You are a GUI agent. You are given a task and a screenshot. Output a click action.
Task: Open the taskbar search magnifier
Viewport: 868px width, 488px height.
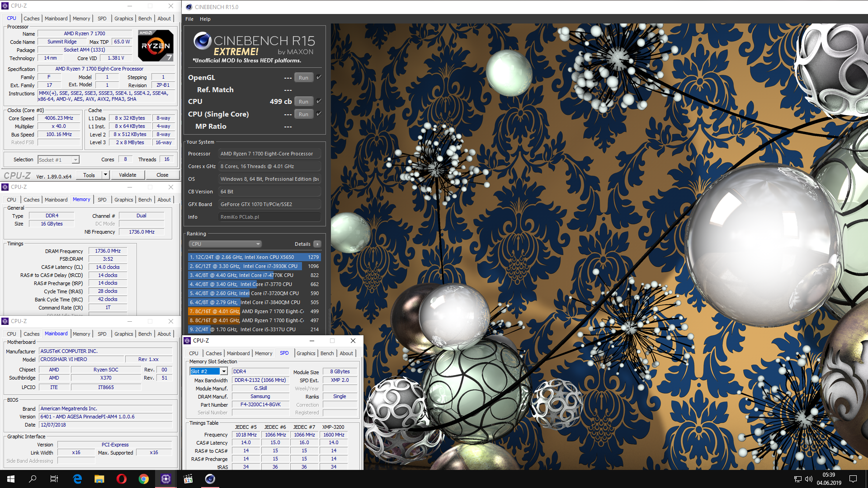click(x=33, y=479)
